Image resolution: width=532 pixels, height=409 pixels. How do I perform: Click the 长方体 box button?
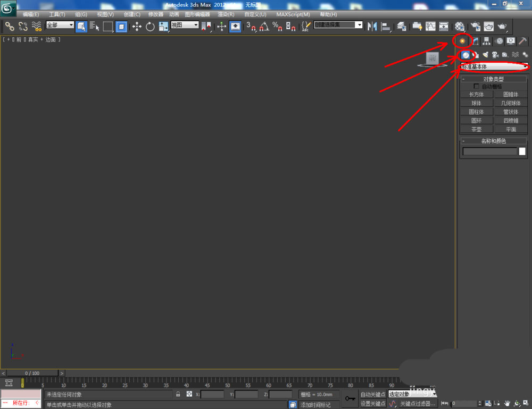(476, 94)
